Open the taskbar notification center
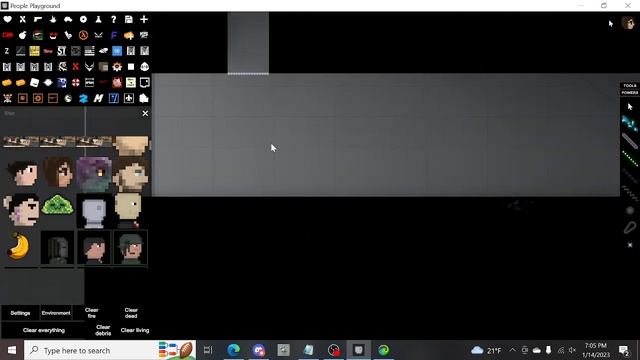Screen dimensions: 640x360 (623, 350)
